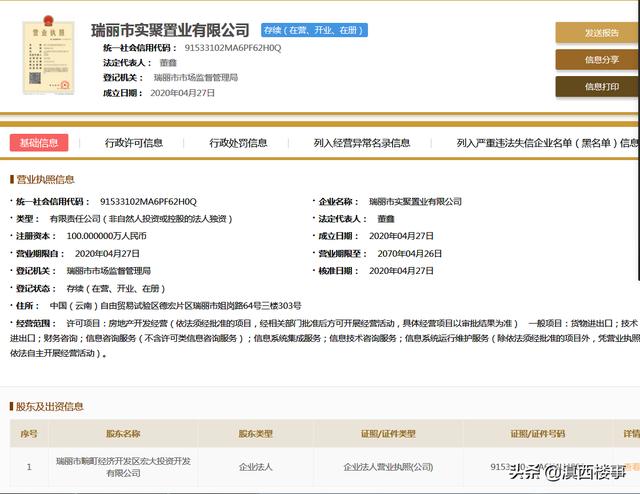Viewport: 640px width, 494px height.
Task: Click the 证照/证件号码 column header
Action: coord(537,435)
